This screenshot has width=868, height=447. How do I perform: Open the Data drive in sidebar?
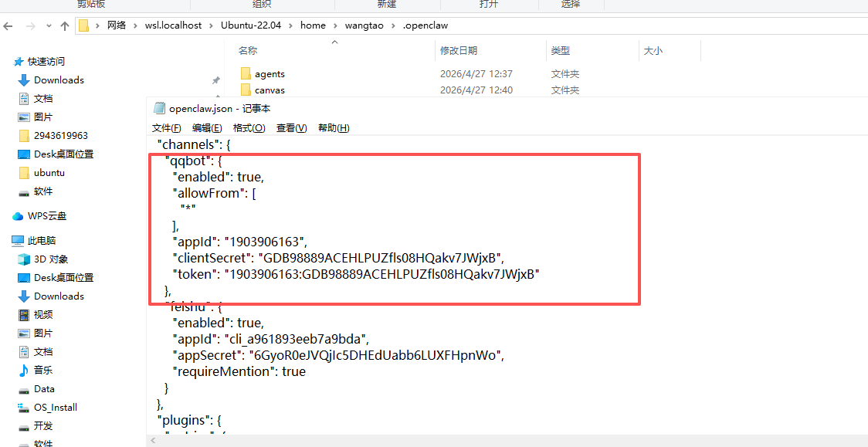[44, 389]
